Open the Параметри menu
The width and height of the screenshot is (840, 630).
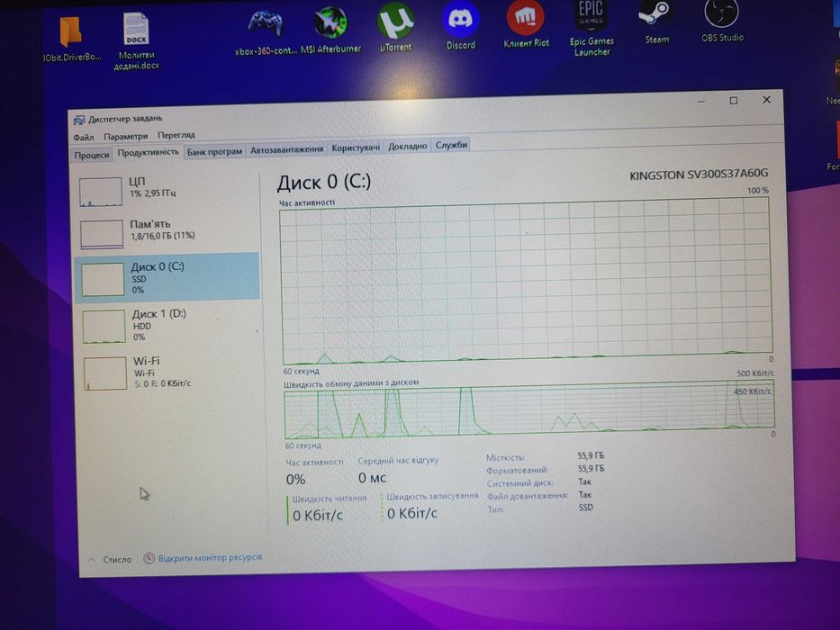(125, 136)
